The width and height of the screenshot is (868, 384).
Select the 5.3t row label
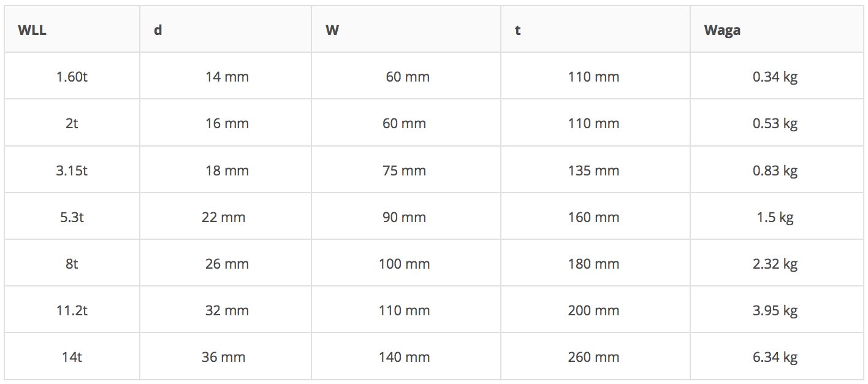[72, 217]
